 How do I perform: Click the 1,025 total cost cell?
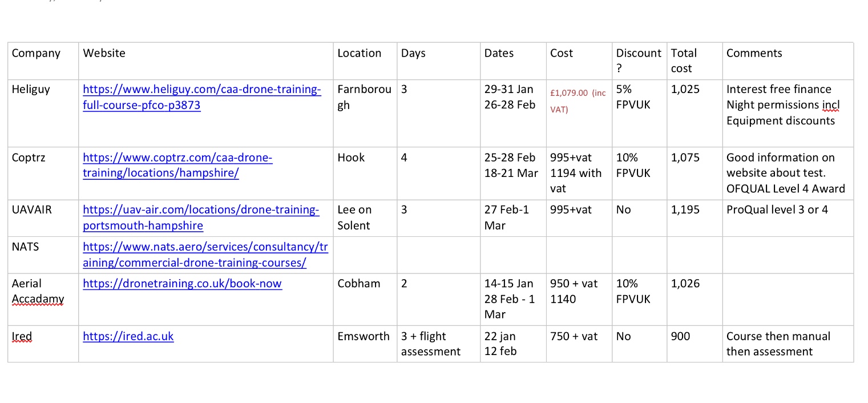(x=695, y=112)
